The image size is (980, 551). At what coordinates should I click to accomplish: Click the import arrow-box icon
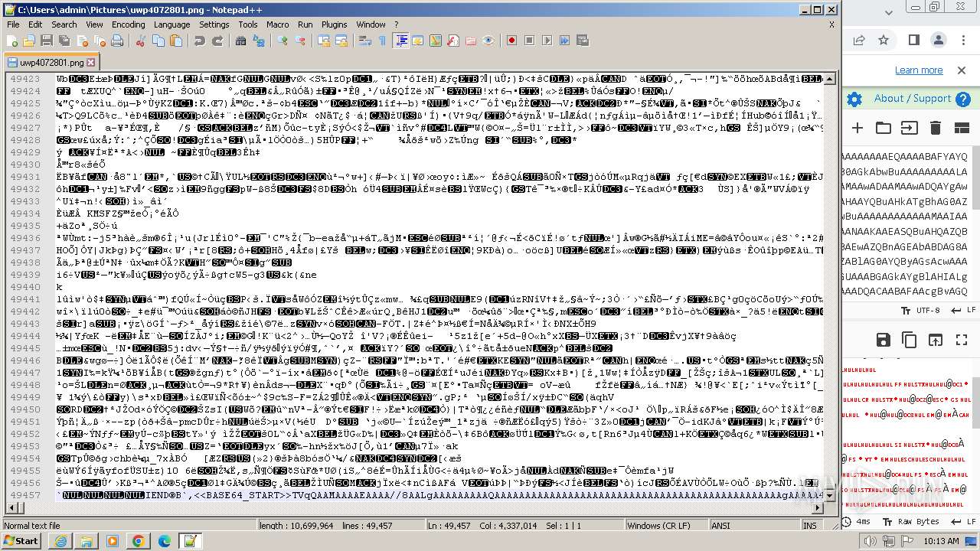click(909, 128)
